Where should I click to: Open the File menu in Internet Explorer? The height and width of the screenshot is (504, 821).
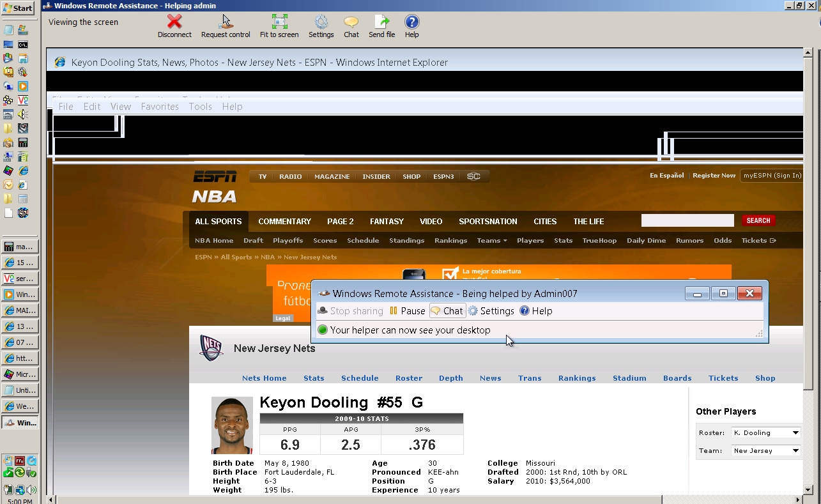[x=66, y=107]
